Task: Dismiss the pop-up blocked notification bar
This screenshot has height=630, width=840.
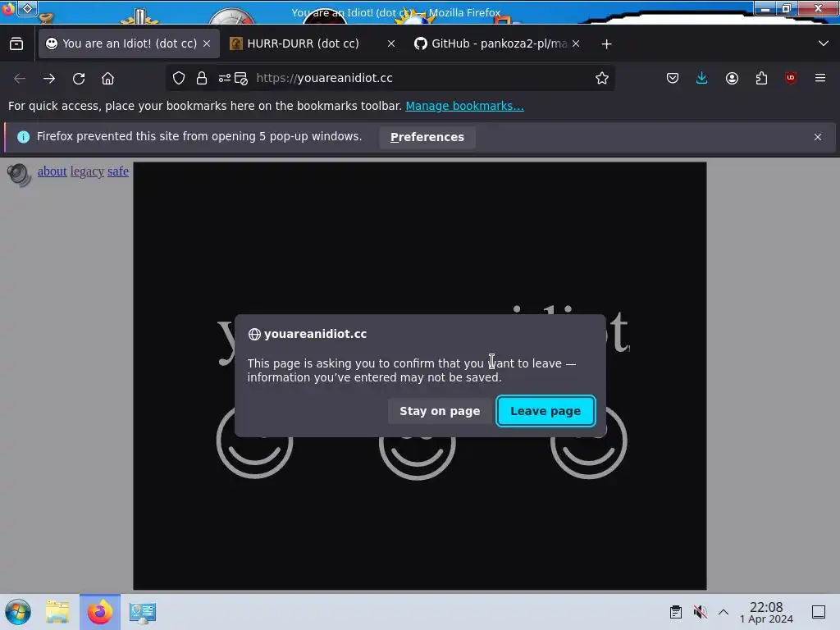Action: (x=818, y=137)
